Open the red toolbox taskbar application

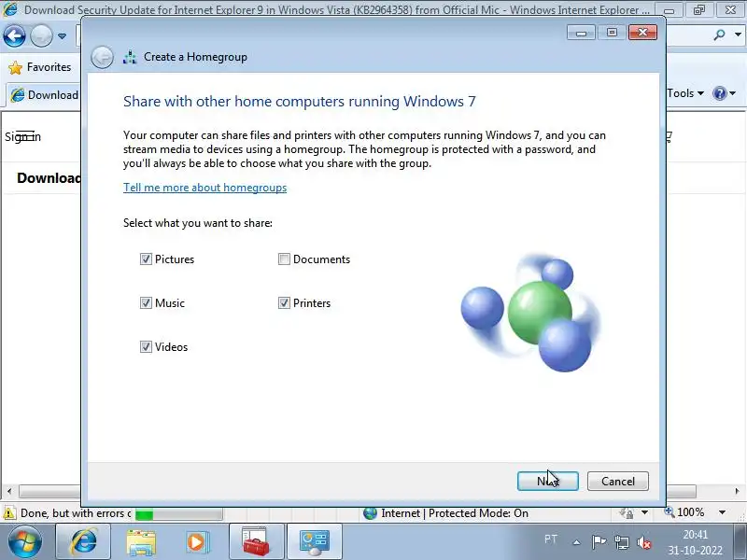tap(256, 542)
